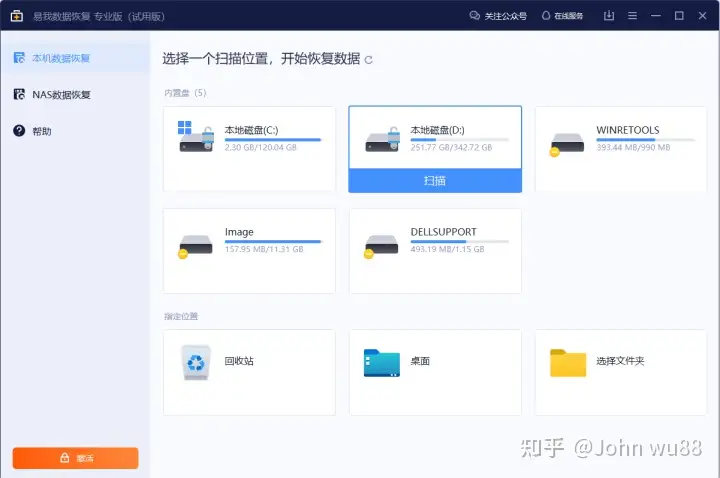Click the 桌面 desktop folder icon
The height and width of the screenshot is (478, 720).
[382, 363]
